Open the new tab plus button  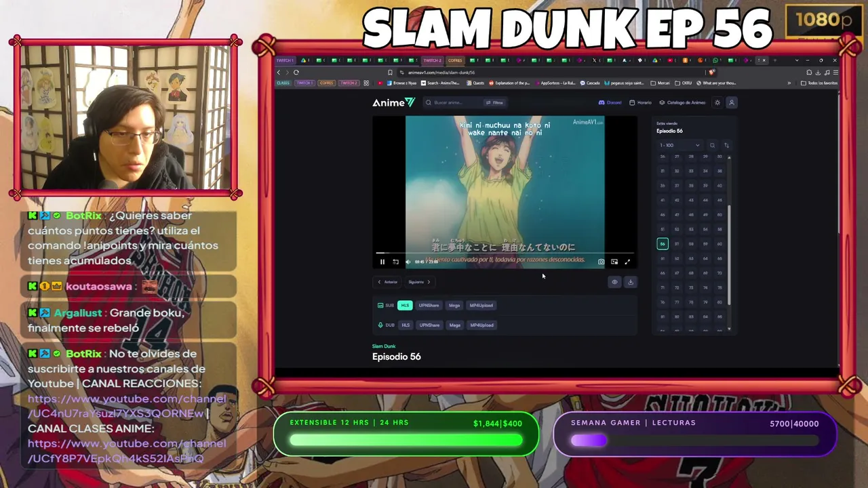tap(775, 60)
